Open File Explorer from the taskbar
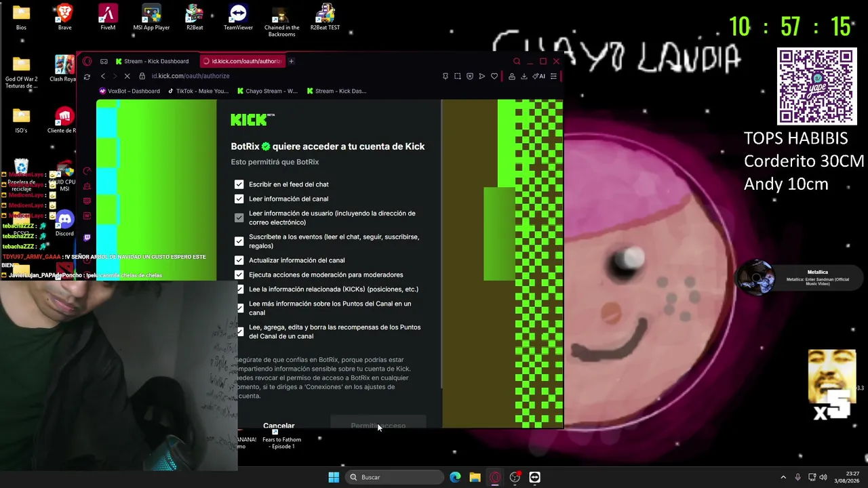Screen dimensions: 868x488 475,477
